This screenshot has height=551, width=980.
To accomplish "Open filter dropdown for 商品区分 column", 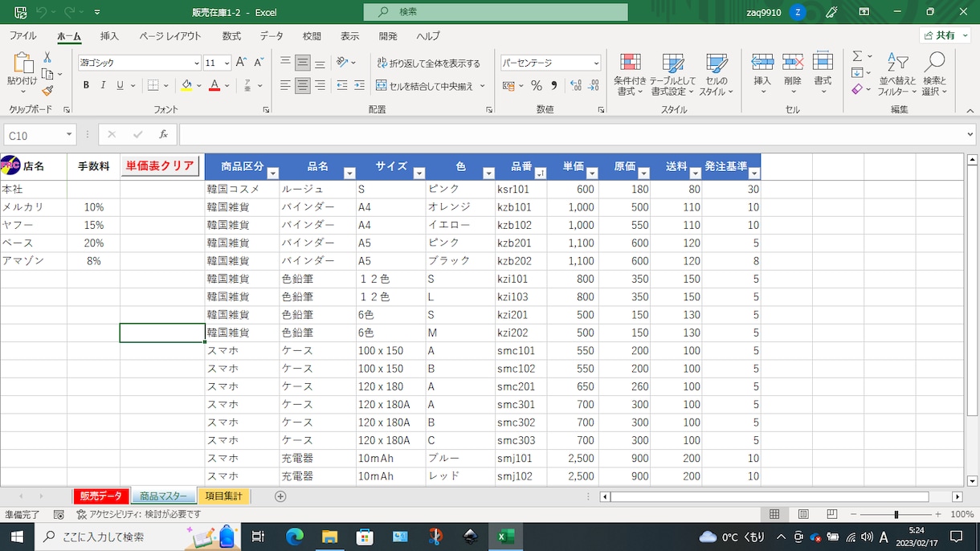I will click(272, 173).
